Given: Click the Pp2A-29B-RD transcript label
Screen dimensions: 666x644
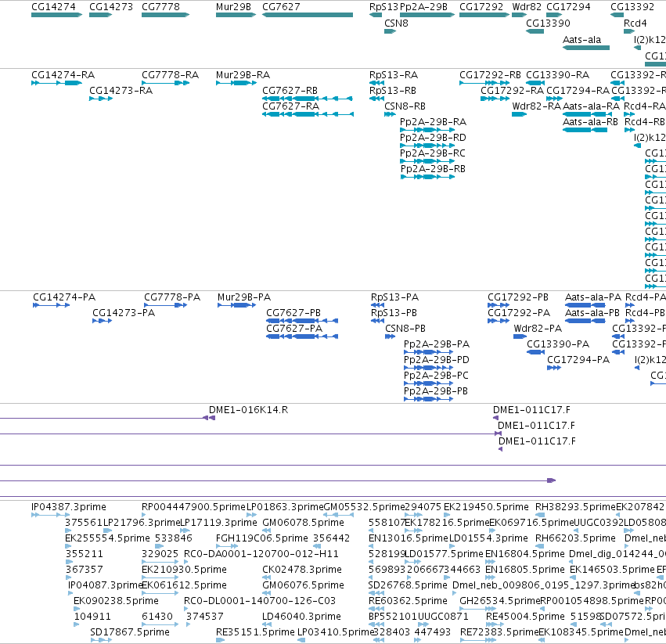Looking at the screenshot, I should (x=433, y=138).
